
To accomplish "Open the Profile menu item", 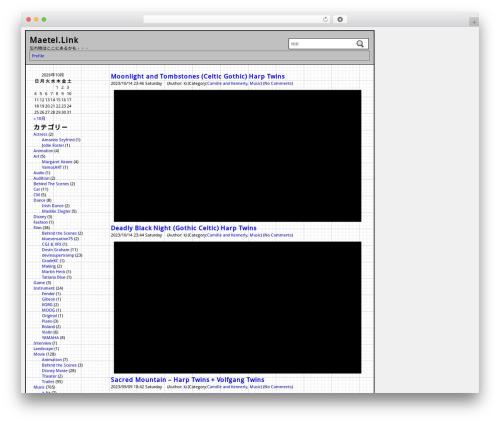I will pyautogui.click(x=38, y=56).
